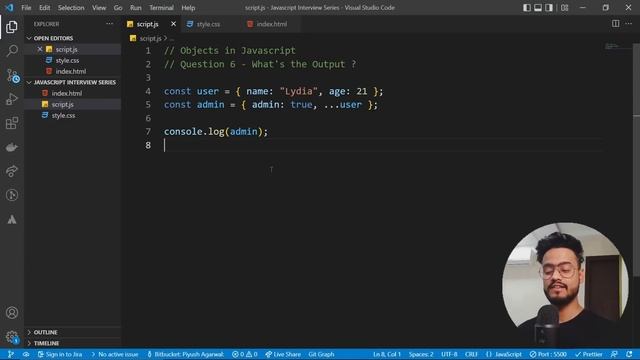The height and width of the screenshot is (360, 640).
Task: Close script.js in Open Editors list
Action: 40,49
